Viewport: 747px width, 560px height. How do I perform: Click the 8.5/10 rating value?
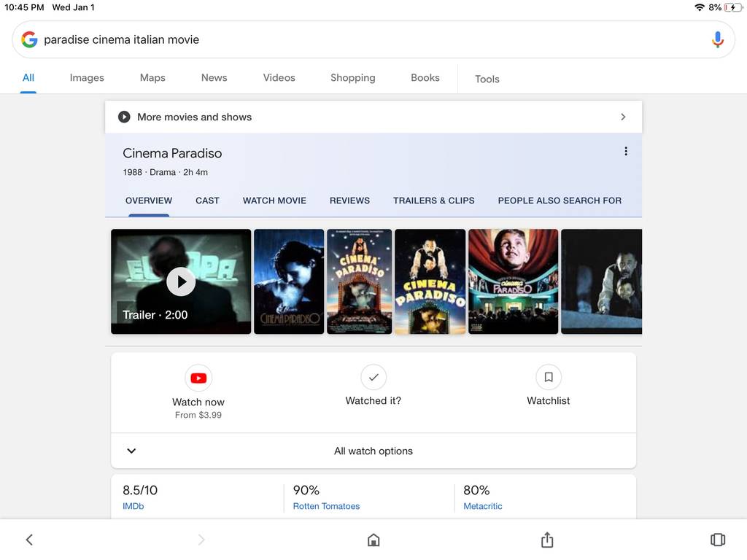140,490
